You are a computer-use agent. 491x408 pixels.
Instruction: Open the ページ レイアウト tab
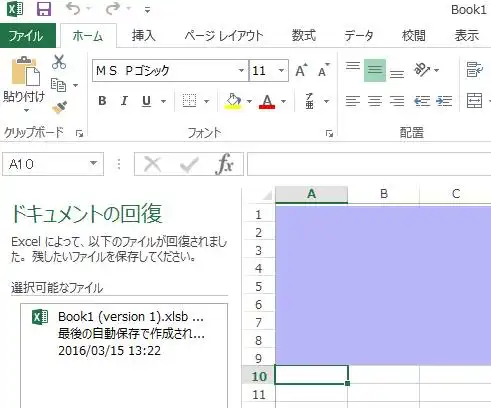click(224, 35)
